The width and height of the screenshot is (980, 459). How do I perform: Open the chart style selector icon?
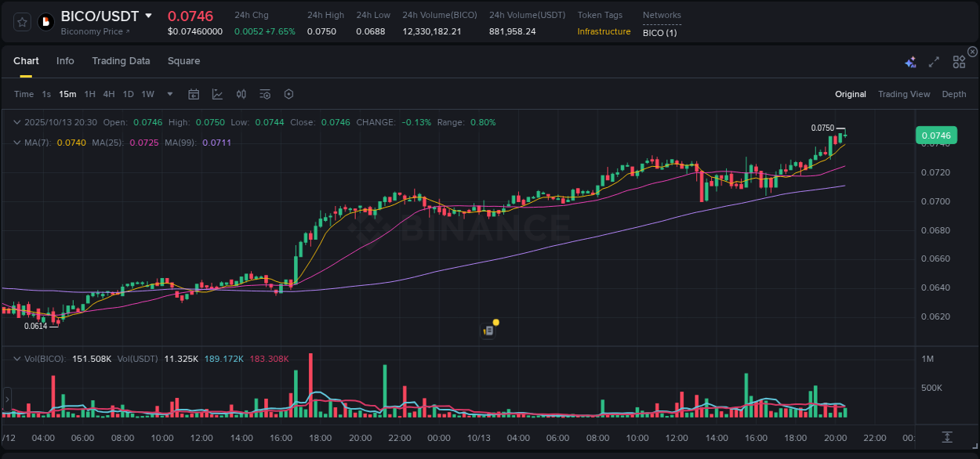[x=217, y=94]
